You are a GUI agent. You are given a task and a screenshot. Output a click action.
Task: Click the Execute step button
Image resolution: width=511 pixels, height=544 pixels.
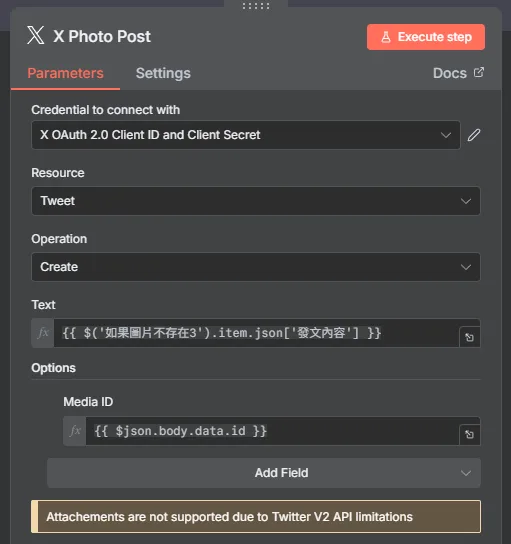(426, 37)
